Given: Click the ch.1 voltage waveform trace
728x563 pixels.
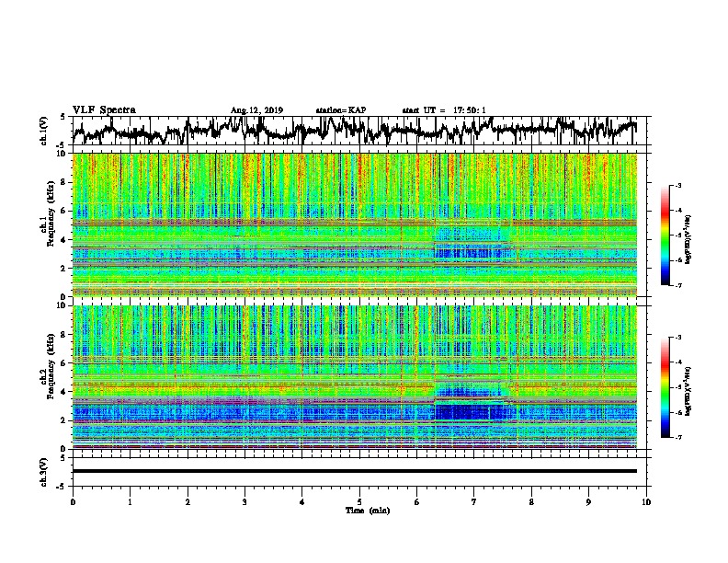Looking at the screenshot, I should click(x=354, y=131).
